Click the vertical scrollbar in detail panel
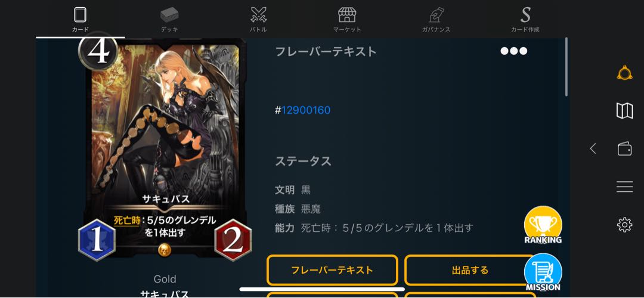This screenshot has height=298, width=644. pos(567,67)
